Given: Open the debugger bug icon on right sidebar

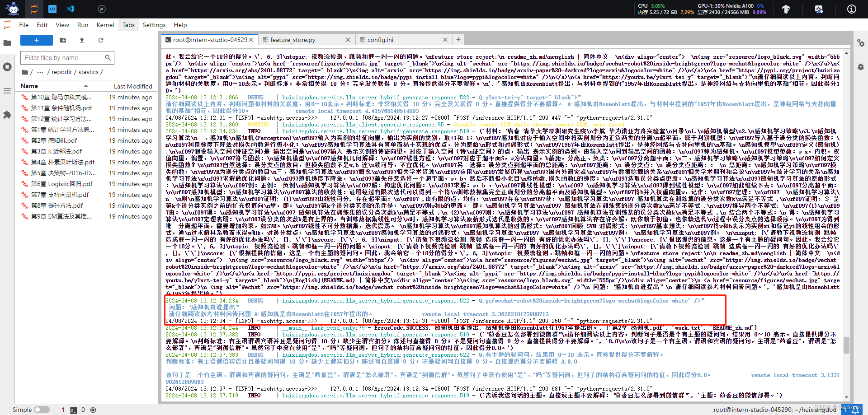Looking at the screenshot, I should [861, 67].
